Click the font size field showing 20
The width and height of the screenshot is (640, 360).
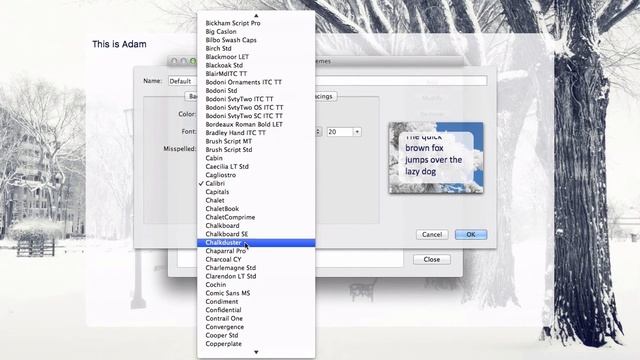[340, 132]
